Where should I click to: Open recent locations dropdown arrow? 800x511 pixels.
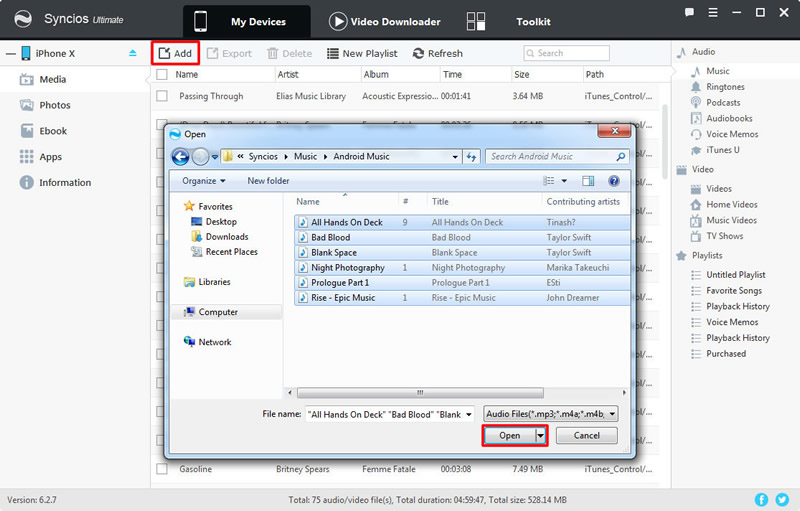(x=215, y=157)
